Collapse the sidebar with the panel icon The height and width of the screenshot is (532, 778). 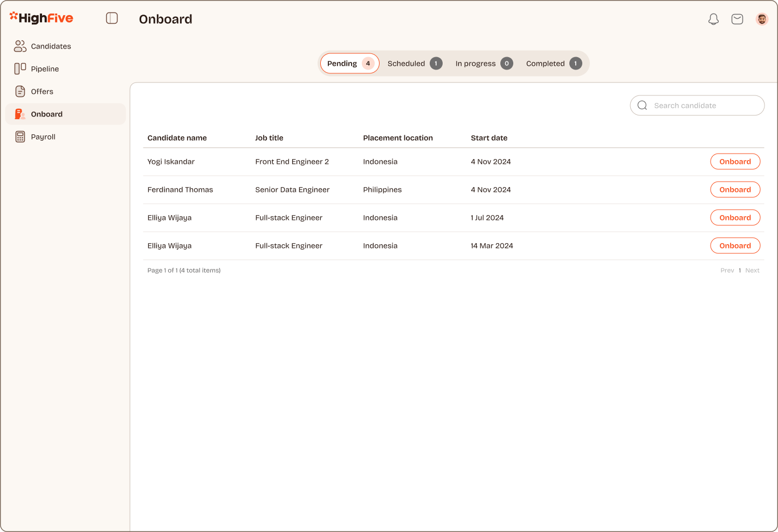[x=112, y=18]
